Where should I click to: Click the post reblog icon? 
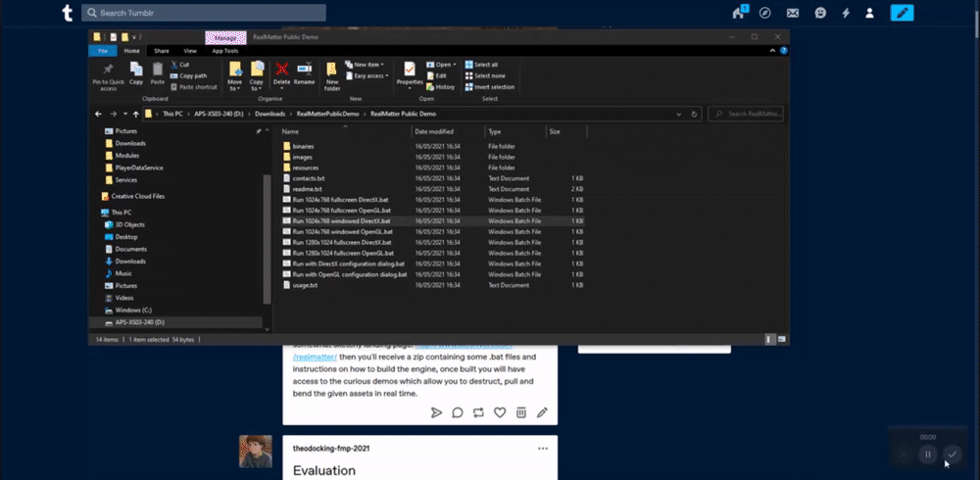click(x=479, y=412)
